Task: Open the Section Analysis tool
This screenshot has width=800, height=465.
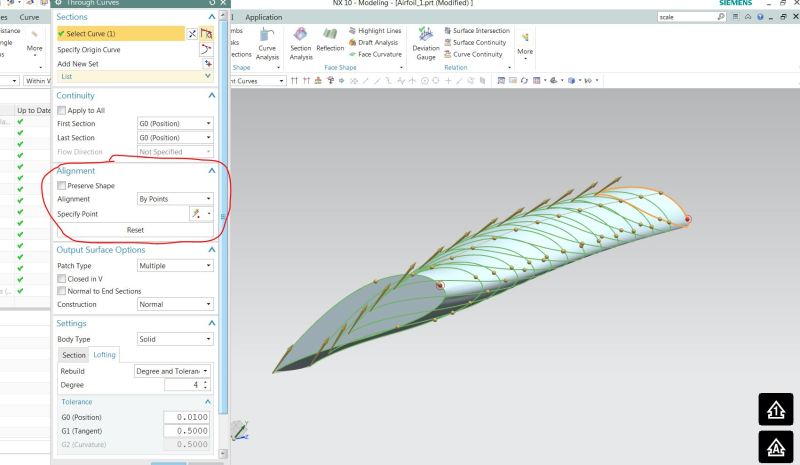Action: [301, 44]
